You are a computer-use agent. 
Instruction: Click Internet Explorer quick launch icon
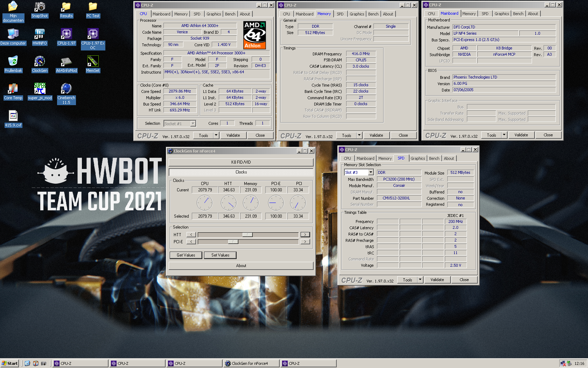click(27, 363)
